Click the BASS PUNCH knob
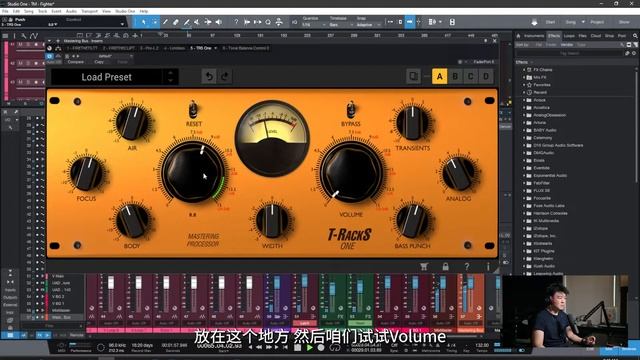This screenshot has height=360, width=640. (x=412, y=221)
